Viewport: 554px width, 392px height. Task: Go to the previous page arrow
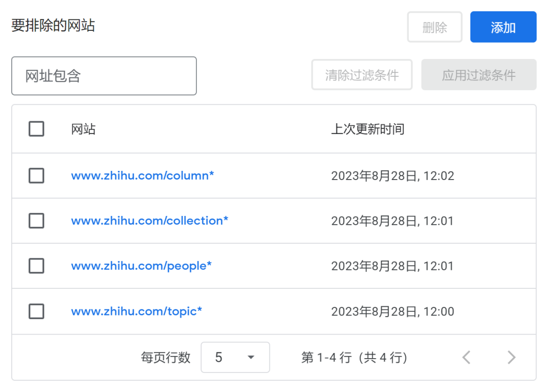pos(466,357)
